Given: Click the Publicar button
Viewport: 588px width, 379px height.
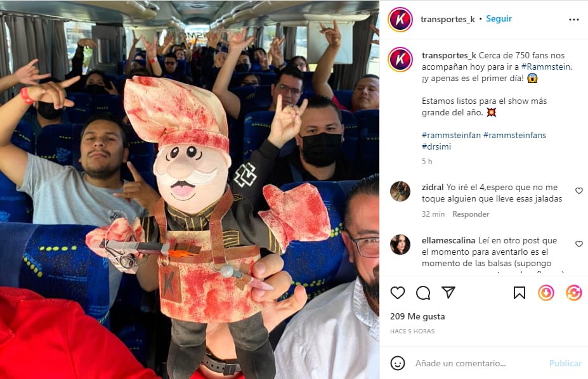Looking at the screenshot, I should pos(565,363).
